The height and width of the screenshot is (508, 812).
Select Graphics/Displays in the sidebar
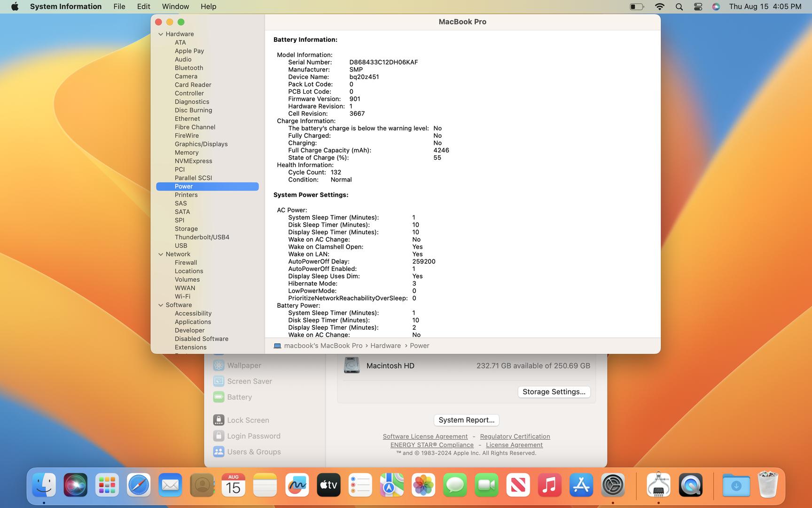point(201,144)
